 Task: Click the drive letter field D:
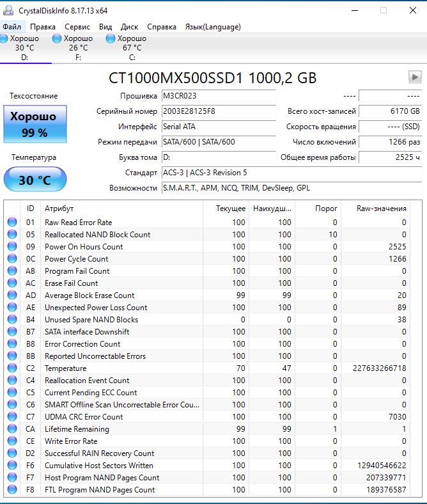point(219,157)
